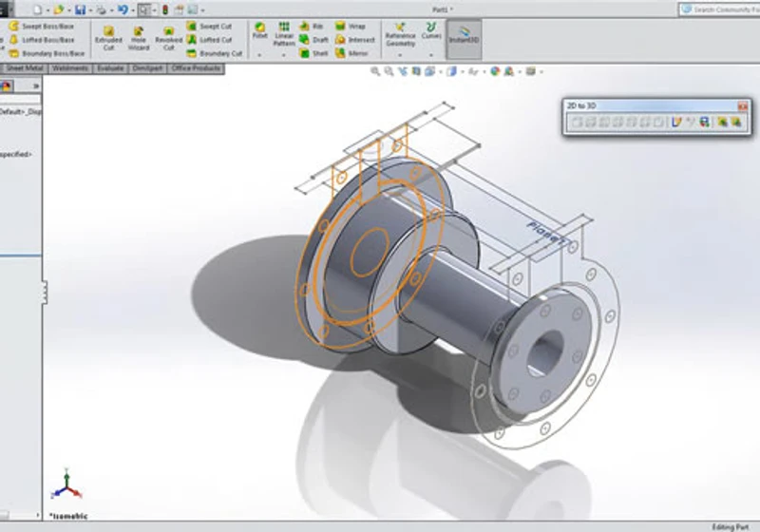
Task: Save the part using the Save icon
Action: coord(80,9)
